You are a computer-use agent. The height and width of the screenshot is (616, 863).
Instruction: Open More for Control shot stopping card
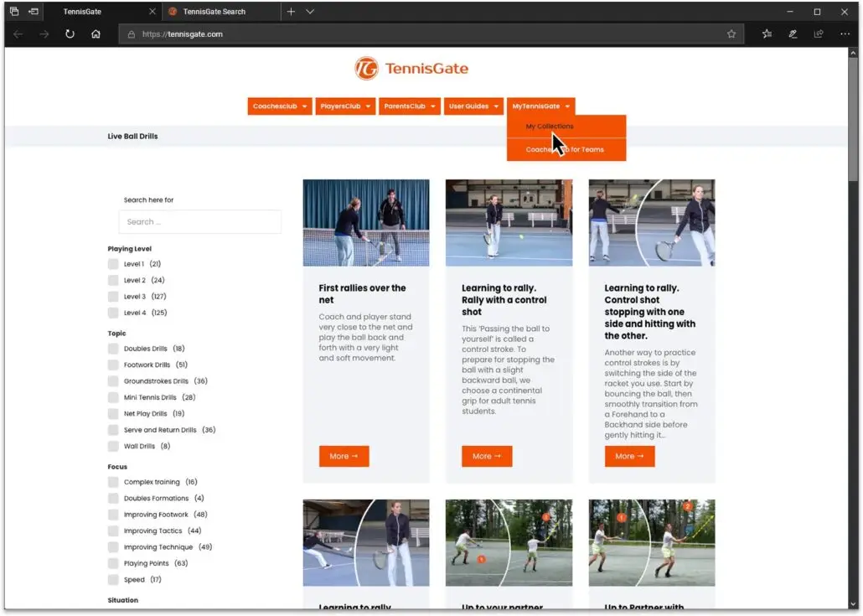point(629,457)
